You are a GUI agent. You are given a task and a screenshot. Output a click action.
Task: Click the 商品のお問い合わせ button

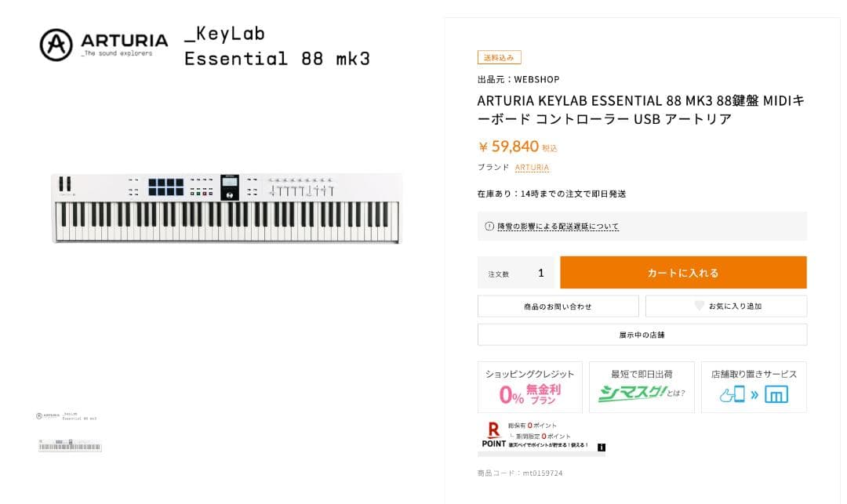[x=558, y=306]
